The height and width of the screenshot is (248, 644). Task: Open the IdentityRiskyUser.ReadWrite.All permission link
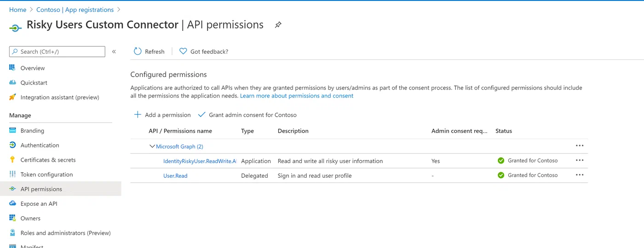pos(200,161)
